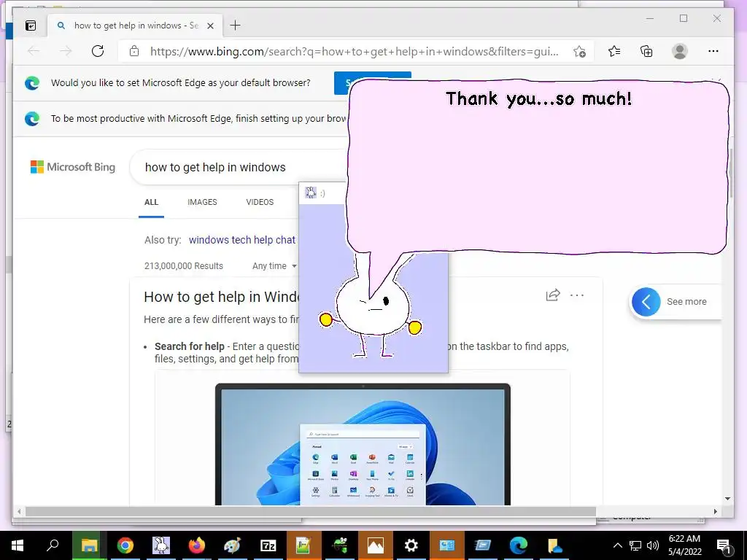
Task: Click the '213,000,000 Results' text
Action: point(183,265)
